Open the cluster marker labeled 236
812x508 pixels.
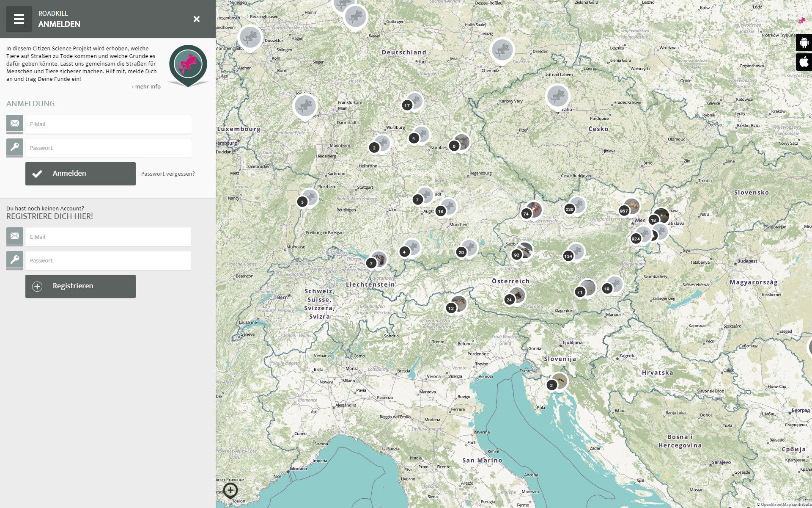[570, 209]
